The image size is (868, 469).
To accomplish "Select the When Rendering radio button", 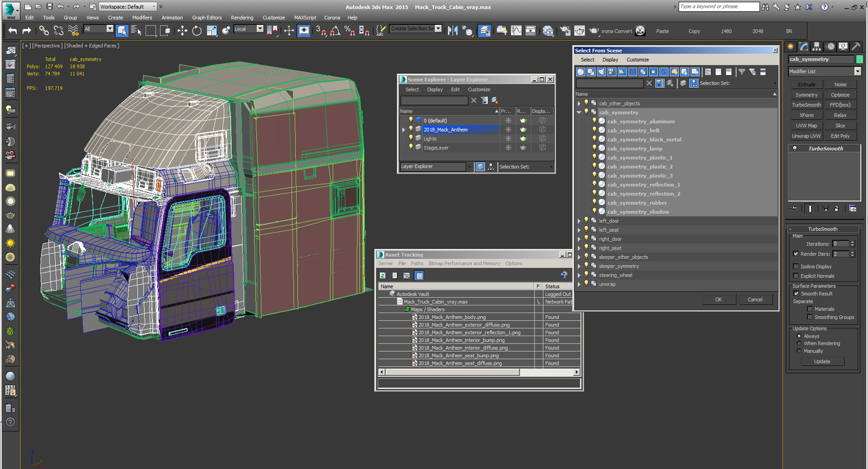I will pos(799,344).
